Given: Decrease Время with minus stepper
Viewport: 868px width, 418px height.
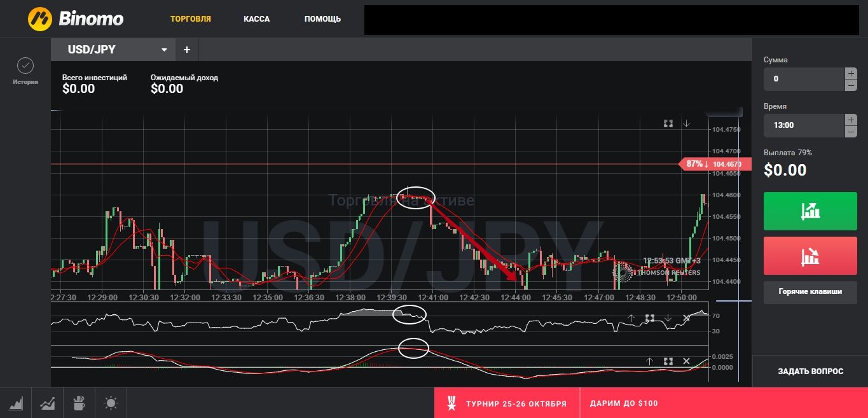Looking at the screenshot, I should point(851,132).
